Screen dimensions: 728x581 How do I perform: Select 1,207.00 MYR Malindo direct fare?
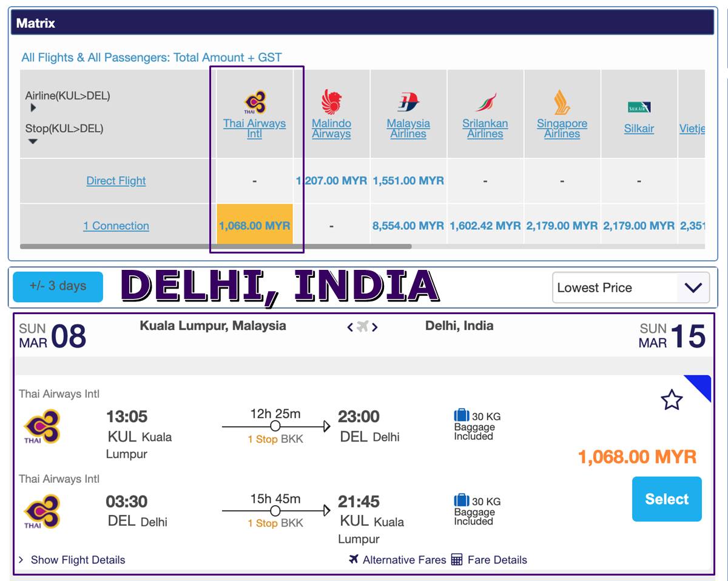pyautogui.click(x=331, y=181)
